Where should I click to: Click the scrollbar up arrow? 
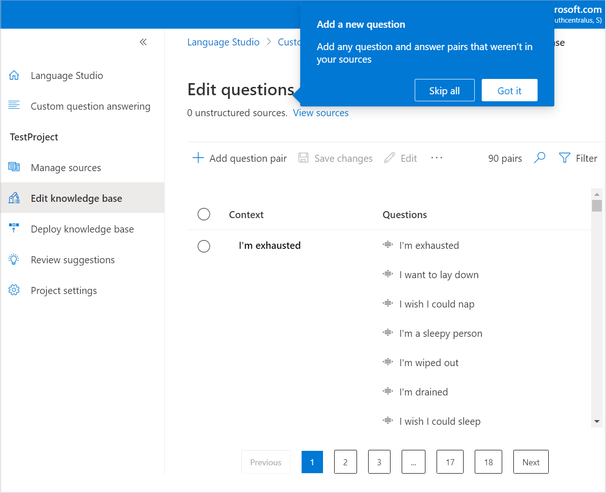(x=597, y=194)
